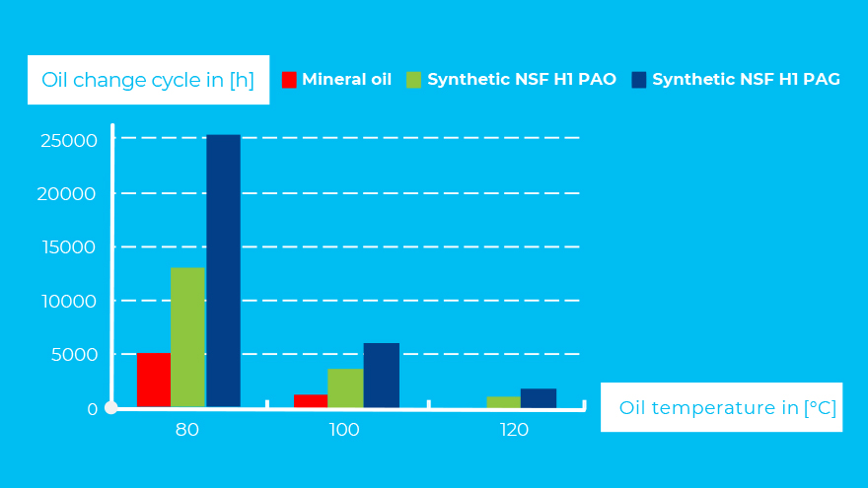Click the dark blue Synthetic NSF H1 PAG swatch
Screen dimensions: 868x488
[639, 80]
